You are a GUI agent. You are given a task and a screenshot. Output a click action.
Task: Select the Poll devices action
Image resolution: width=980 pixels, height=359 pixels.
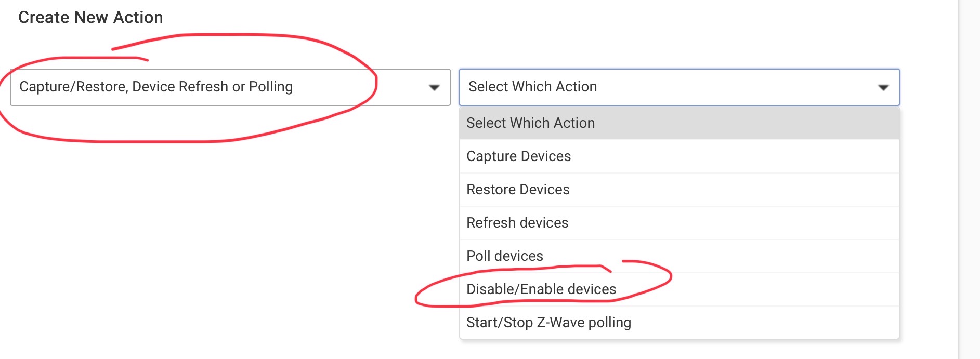[679, 256]
